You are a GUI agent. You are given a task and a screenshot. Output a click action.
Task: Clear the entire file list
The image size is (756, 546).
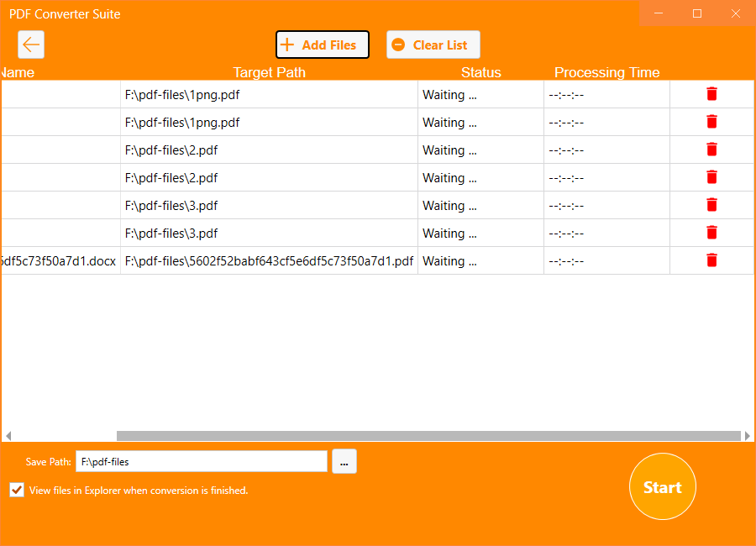(x=433, y=45)
